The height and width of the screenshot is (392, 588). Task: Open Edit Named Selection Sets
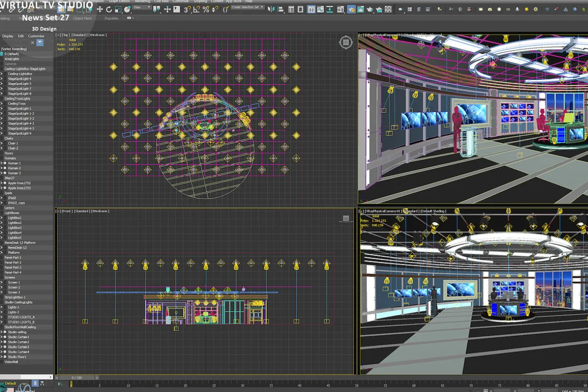tap(226, 9)
